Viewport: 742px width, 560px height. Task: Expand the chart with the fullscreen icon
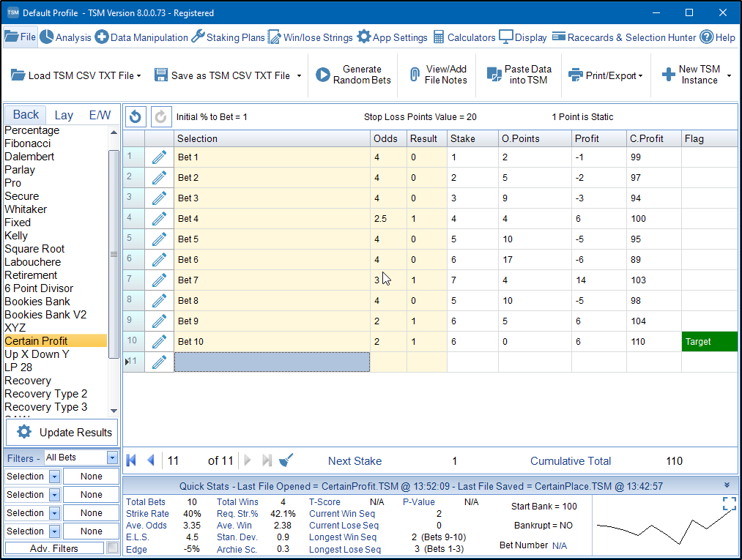(729, 503)
